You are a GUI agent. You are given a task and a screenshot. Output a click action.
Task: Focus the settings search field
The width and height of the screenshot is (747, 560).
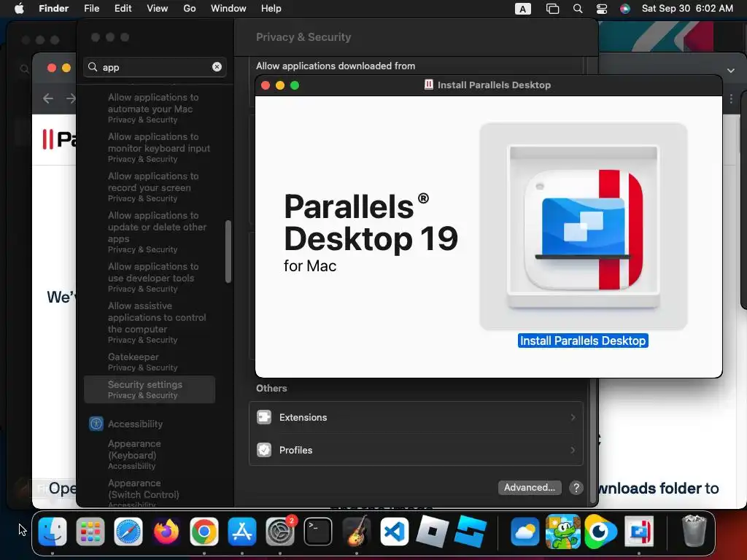pos(155,66)
